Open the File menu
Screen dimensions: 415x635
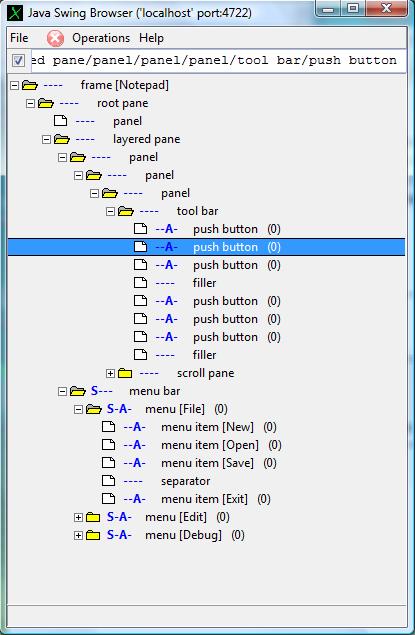click(19, 38)
